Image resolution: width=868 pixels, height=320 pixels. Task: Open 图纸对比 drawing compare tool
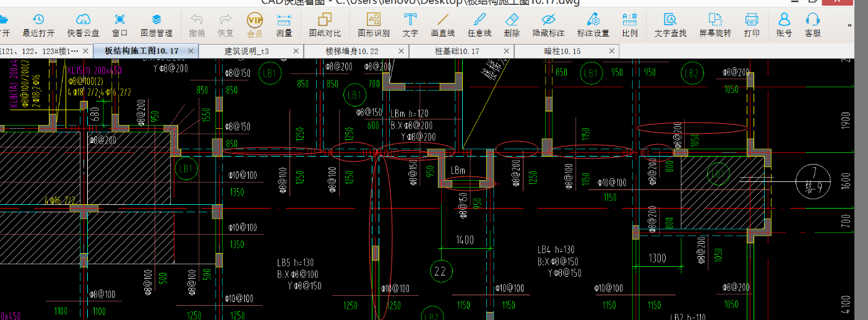click(x=325, y=25)
